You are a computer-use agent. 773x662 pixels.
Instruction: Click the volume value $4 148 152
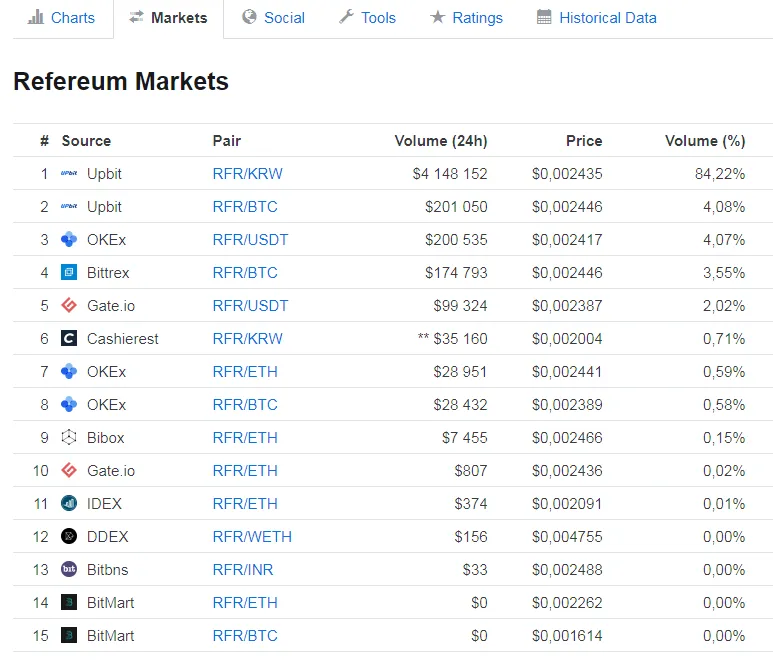tap(450, 174)
